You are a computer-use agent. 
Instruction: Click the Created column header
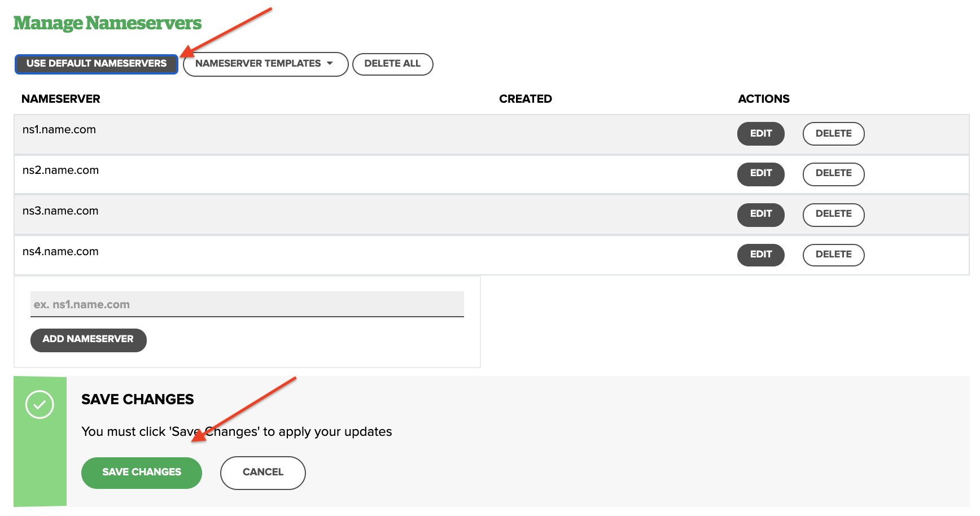(526, 99)
